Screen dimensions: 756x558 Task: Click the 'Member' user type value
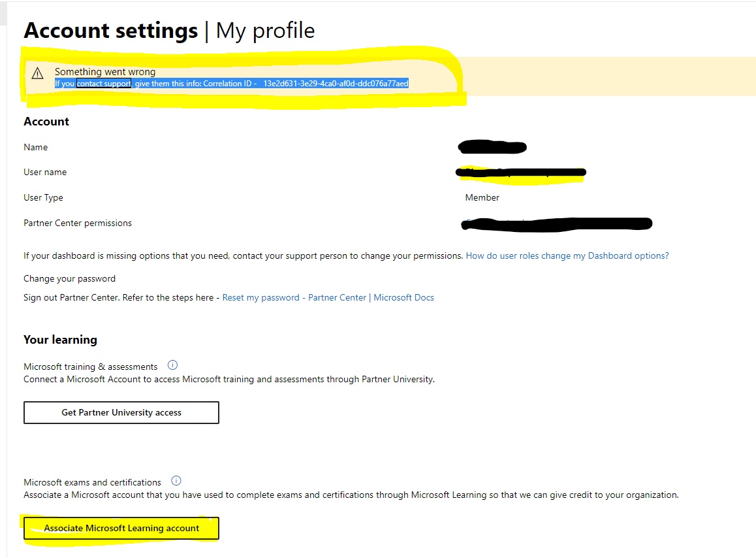pyautogui.click(x=482, y=197)
